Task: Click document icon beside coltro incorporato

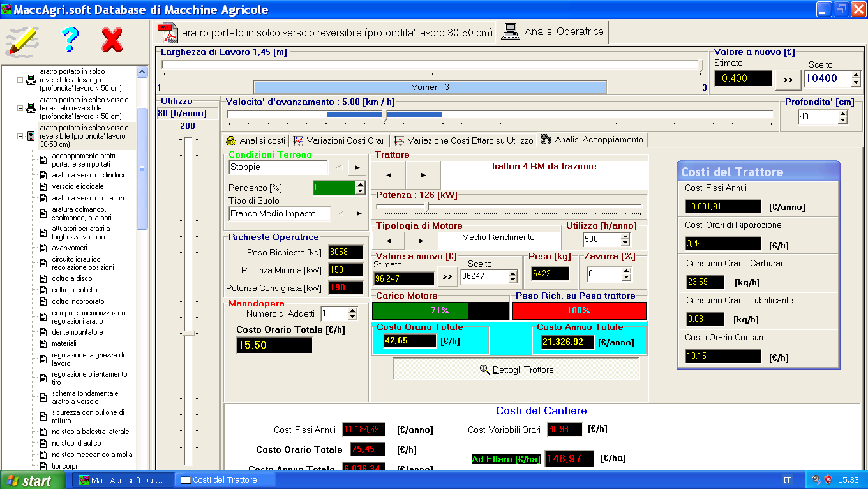Action: 43,301
